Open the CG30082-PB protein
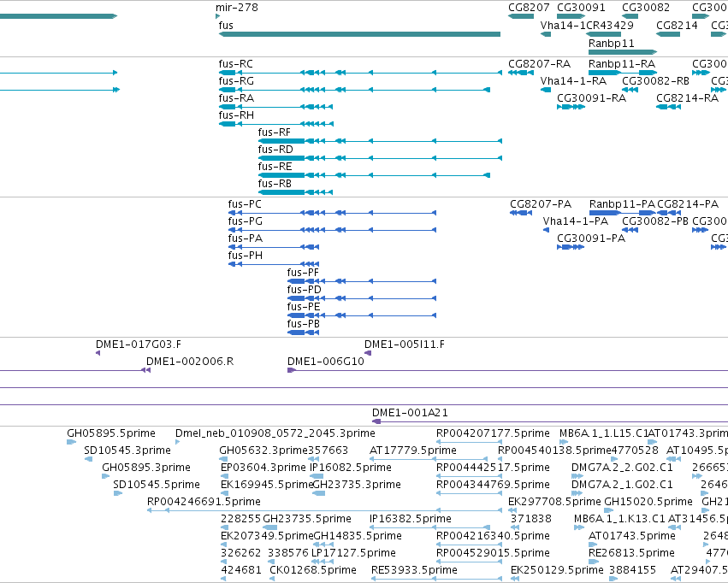728x583 pixels. tap(630, 230)
